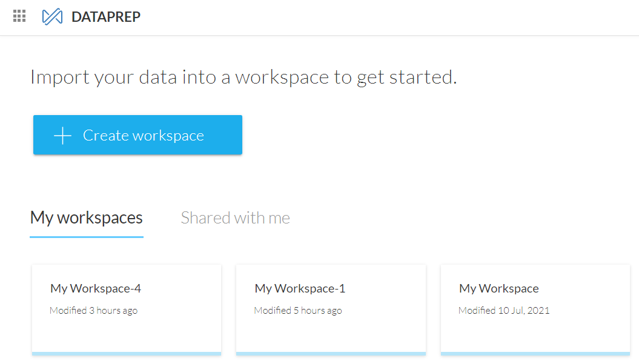Click the My Workspace-4 title text
The width and height of the screenshot is (639, 364).
pos(96,288)
